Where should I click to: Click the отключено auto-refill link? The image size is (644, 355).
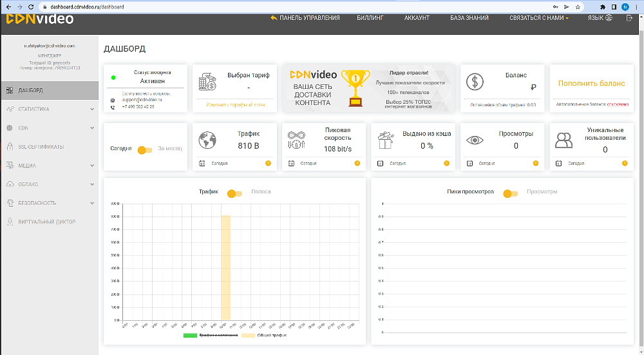pos(618,104)
